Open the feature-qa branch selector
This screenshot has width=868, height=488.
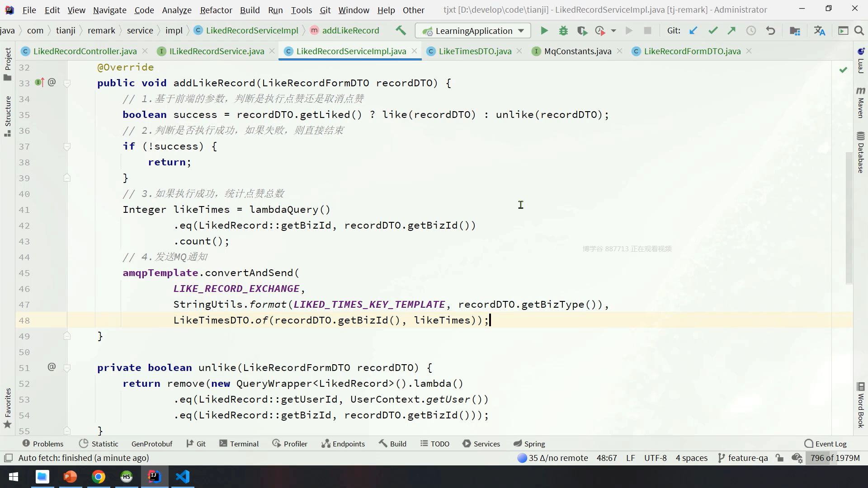[x=743, y=458]
